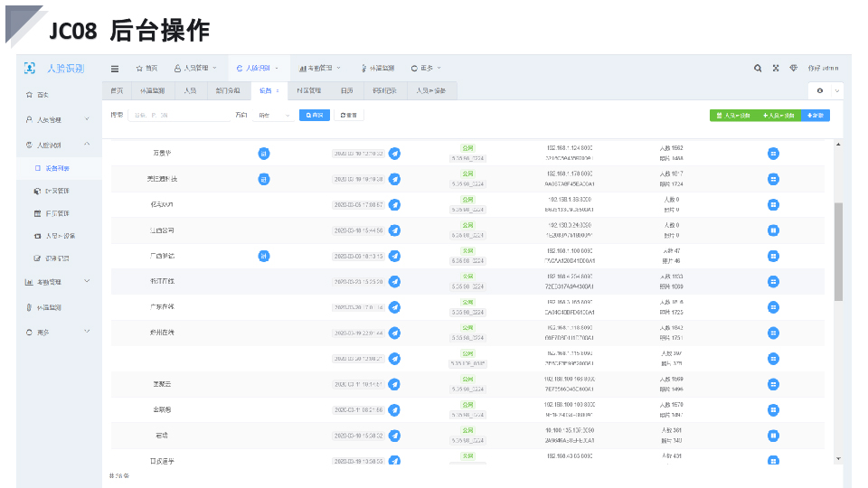
Task: Switch to the 体温监测 tab
Action: pos(152,91)
